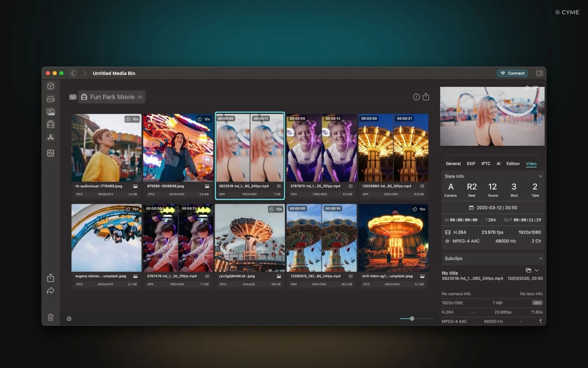Image resolution: width=588 pixels, height=368 pixels.
Task: Switch to the AI tab
Action: [498, 164]
